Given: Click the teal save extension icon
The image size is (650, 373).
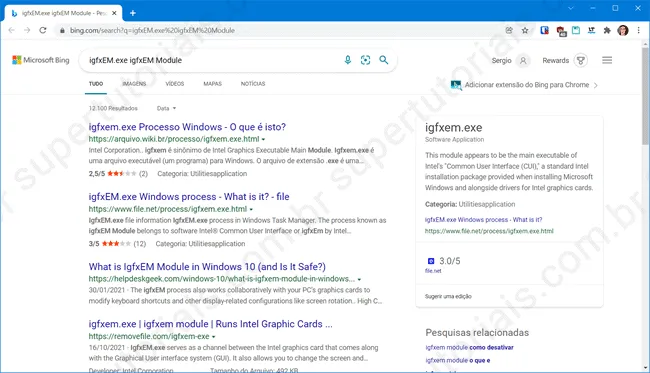Looking at the screenshot, I should pyautogui.click(x=576, y=30).
